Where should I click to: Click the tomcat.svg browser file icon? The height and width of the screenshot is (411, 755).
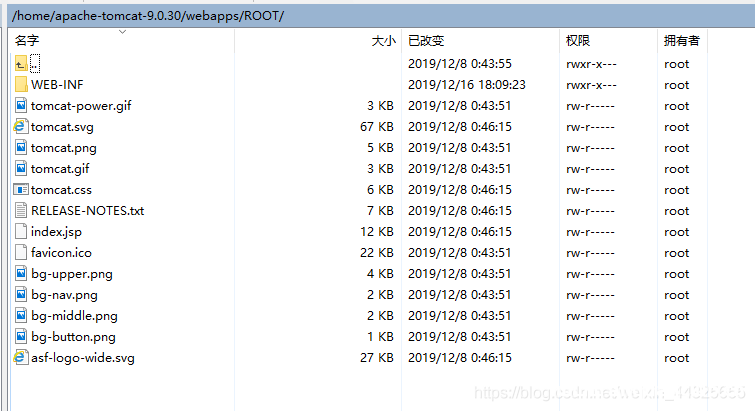[21, 127]
